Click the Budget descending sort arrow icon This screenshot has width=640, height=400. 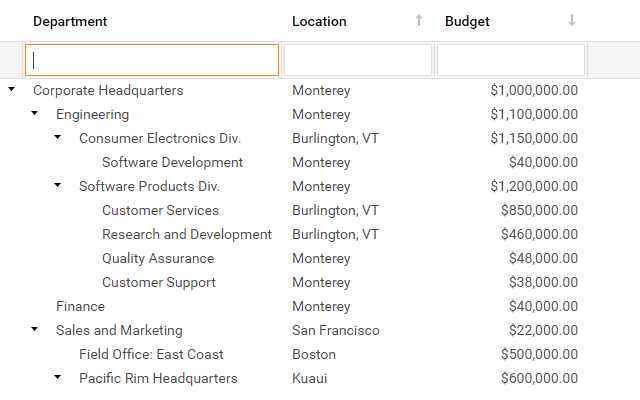(x=572, y=21)
